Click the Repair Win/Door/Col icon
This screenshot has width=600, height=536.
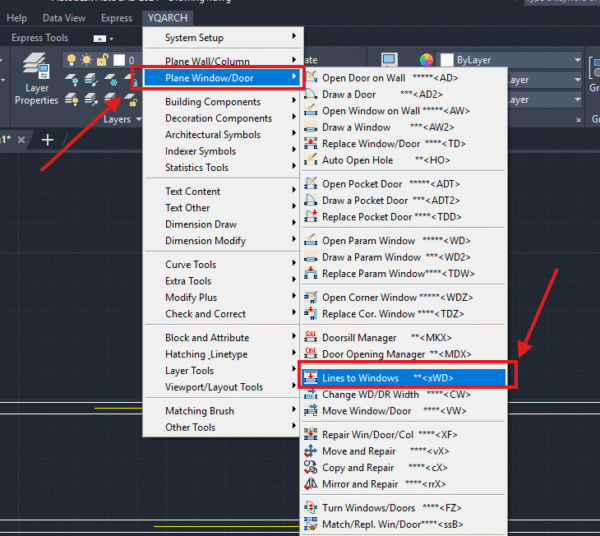click(310, 434)
